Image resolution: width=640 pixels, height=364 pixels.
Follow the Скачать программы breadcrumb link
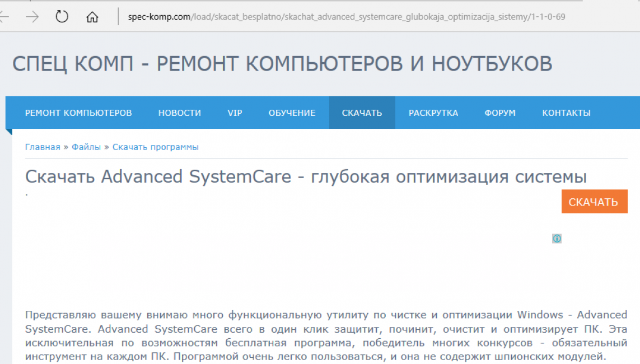pos(156,147)
